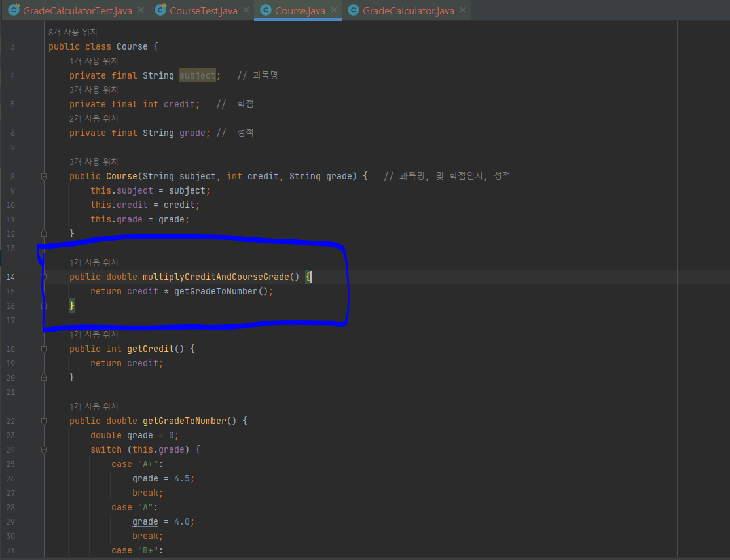Open usages hint above credit field
The width and height of the screenshot is (730, 560).
(x=94, y=90)
